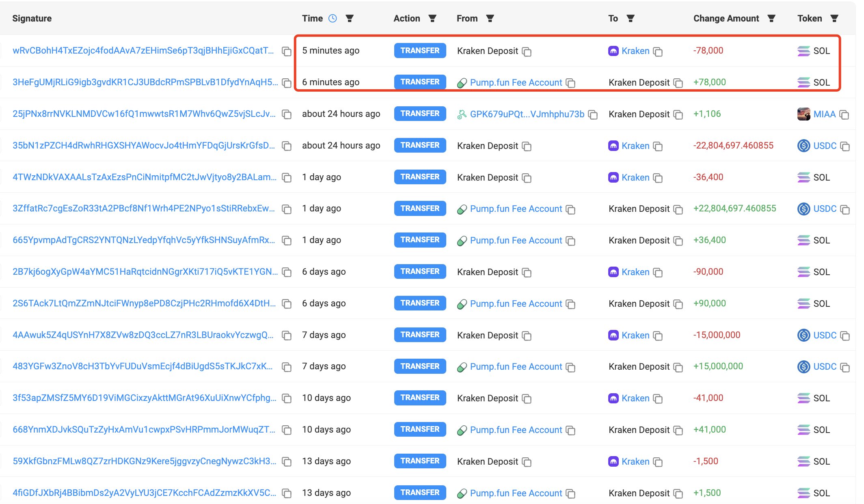Image resolution: width=864 pixels, height=504 pixels.
Task: Open transaction 4TWzNDkVAXAALsTzAxEzs signature link
Action: coord(145,177)
